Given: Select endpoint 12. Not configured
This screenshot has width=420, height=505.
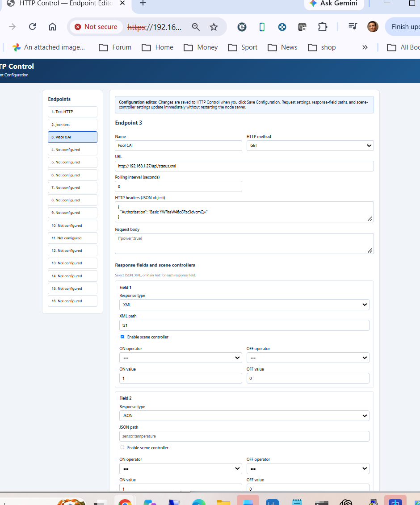Looking at the screenshot, I should coord(72,250).
